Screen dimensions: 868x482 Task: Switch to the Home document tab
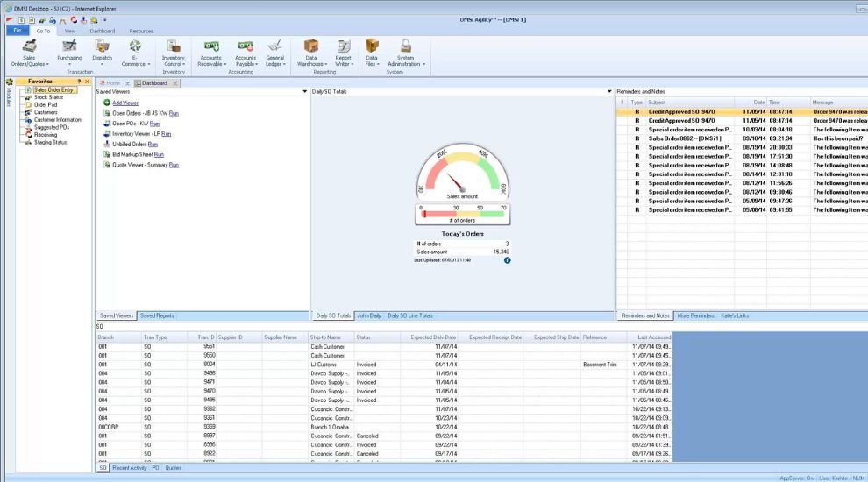pyautogui.click(x=113, y=83)
